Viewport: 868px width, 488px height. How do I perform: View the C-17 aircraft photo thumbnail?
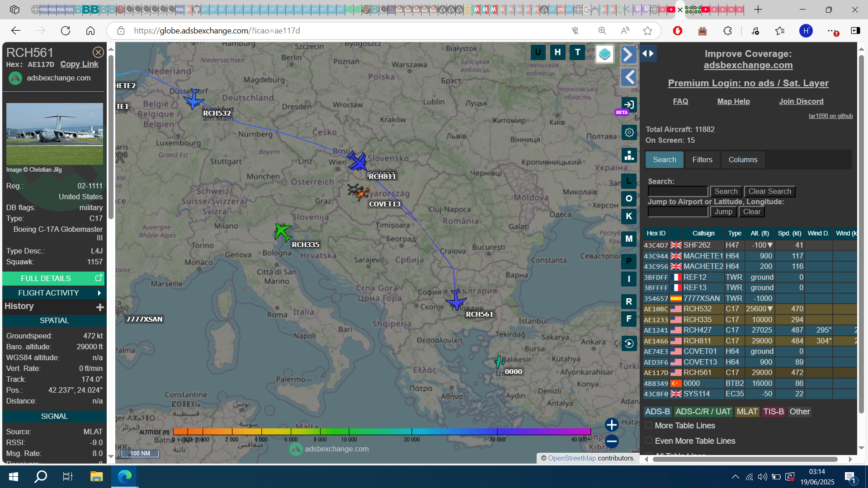[x=54, y=134]
